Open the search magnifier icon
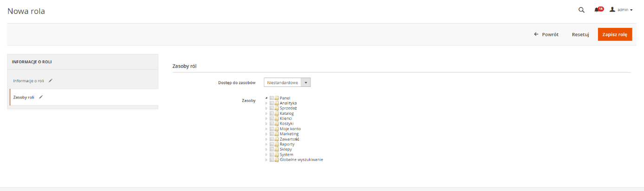This screenshot has width=644, height=191. pyautogui.click(x=581, y=10)
